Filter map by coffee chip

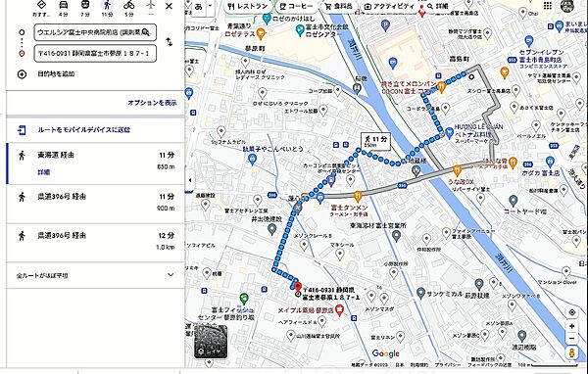pos(296,7)
